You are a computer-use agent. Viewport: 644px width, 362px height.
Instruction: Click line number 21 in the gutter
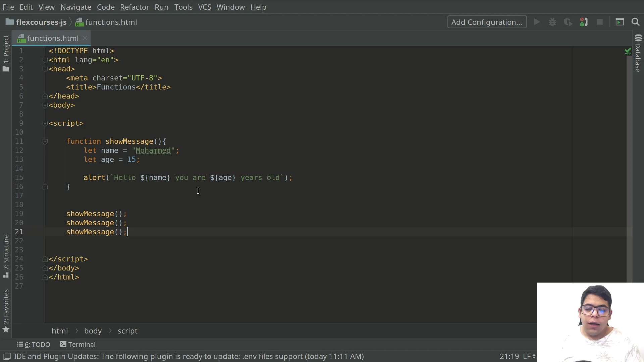click(19, 232)
